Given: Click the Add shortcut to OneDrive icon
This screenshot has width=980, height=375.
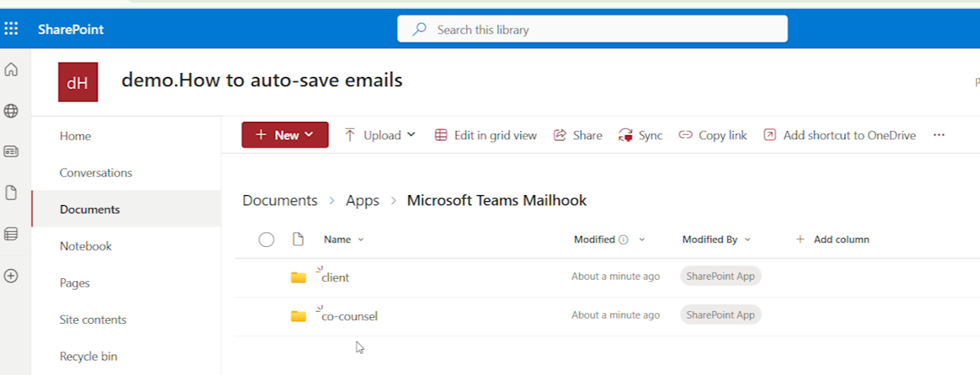Looking at the screenshot, I should click(x=770, y=135).
